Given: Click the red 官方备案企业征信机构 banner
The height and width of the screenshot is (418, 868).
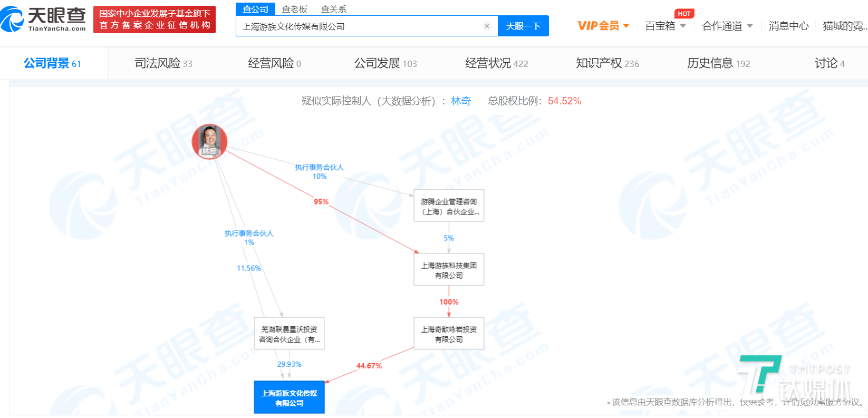Looking at the screenshot, I should [x=155, y=20].
